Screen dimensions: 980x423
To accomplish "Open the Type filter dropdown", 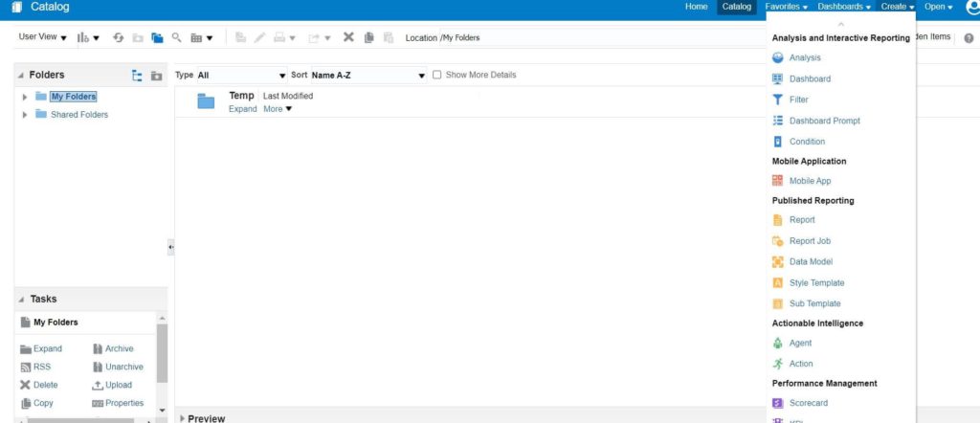I will point(242,76).
